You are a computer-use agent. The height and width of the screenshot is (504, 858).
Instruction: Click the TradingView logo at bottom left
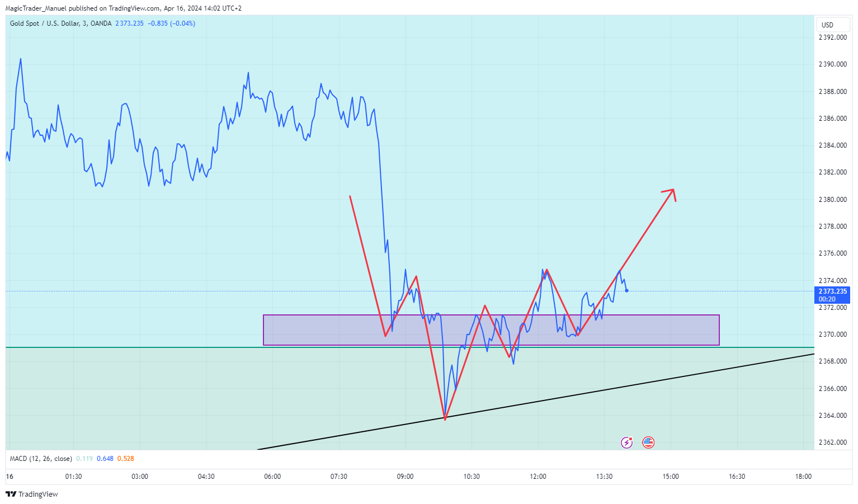[x=32, y=494]
